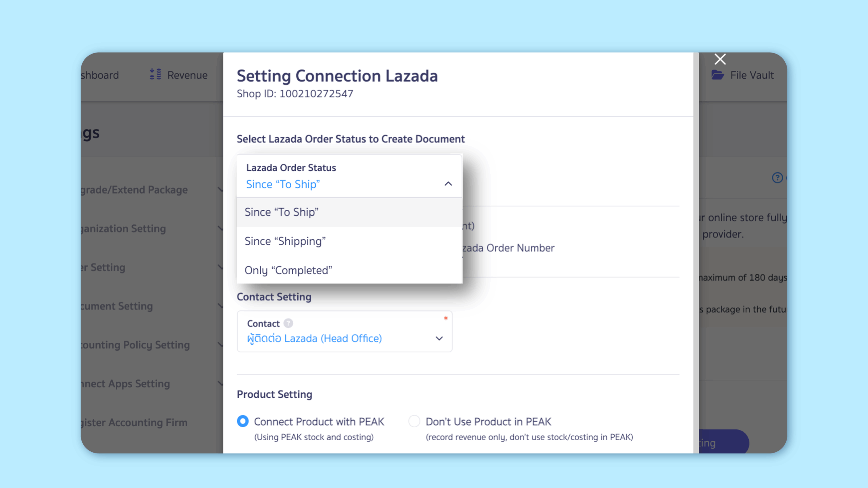Click the Revenue menu icon
The height and width of the screenshot is (488, 868).
pos(156,75)
